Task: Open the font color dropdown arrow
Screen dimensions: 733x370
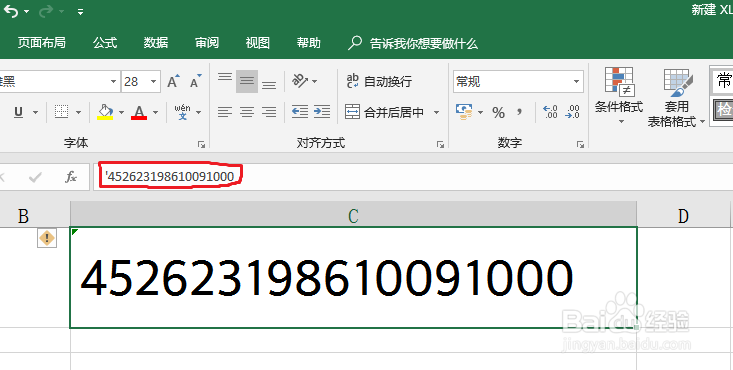Action: click(x=156, y=112)
